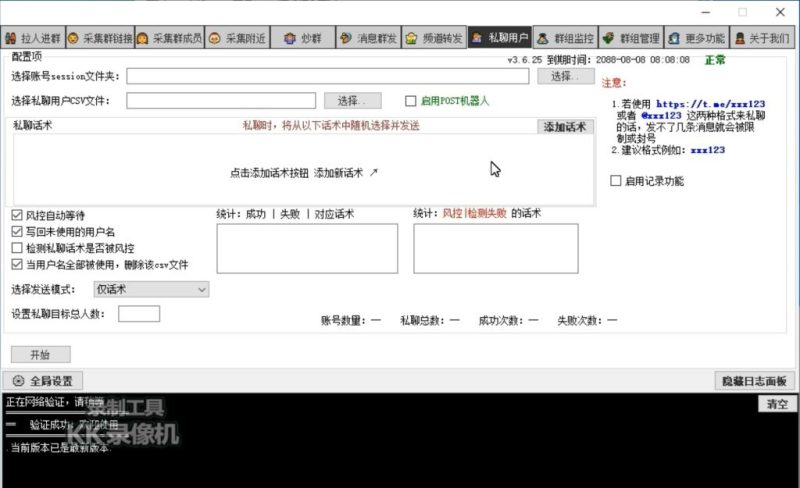
Task: Click the CSV file path input field
Action: click(221, 101)
